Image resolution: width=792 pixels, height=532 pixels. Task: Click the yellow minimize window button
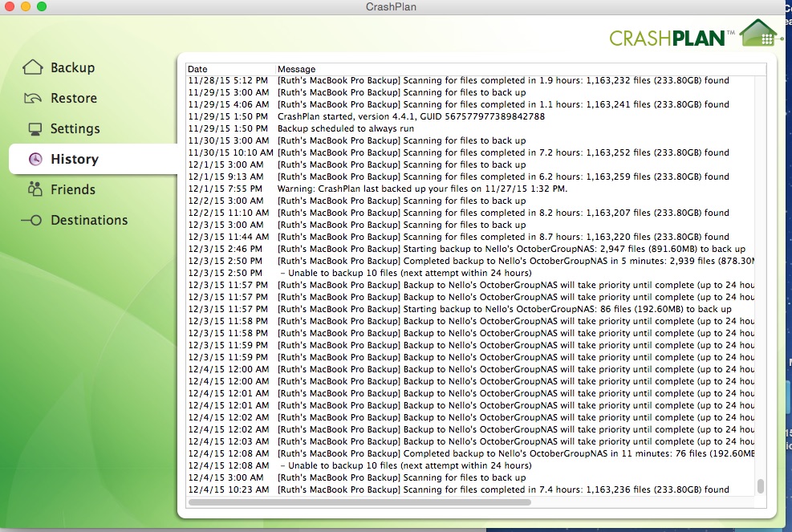pos(26,6)
